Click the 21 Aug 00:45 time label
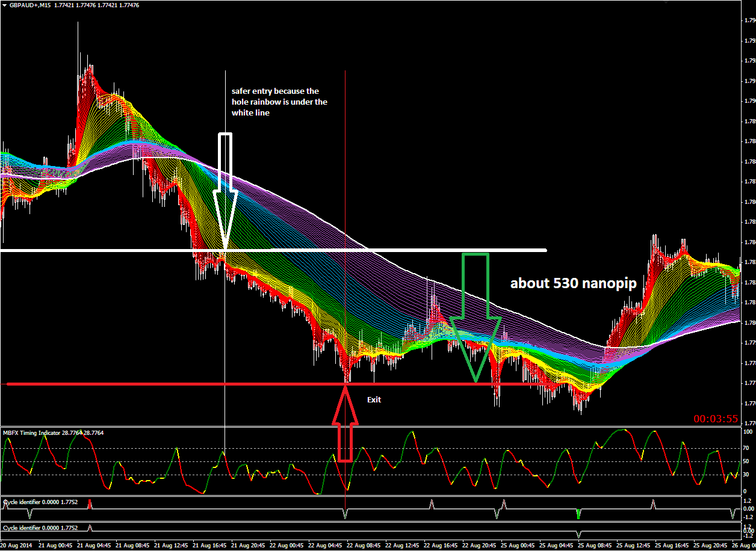 tap(55, 546)
